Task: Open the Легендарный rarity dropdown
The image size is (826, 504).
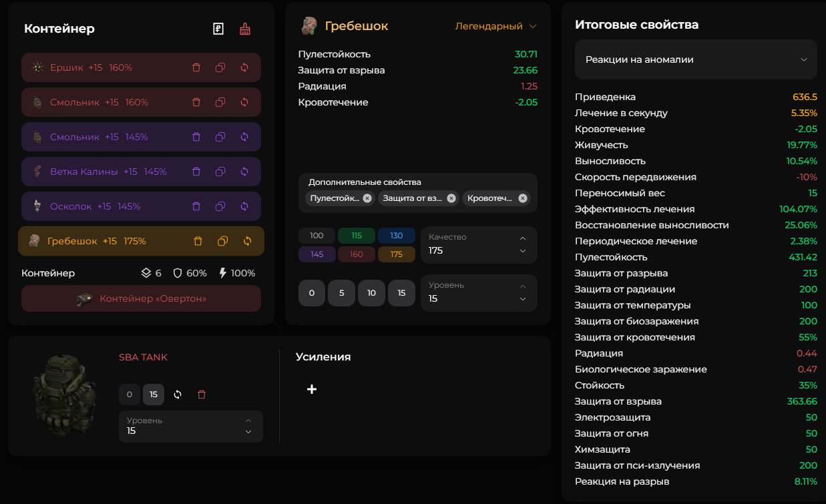Action: tap(495, 26)
